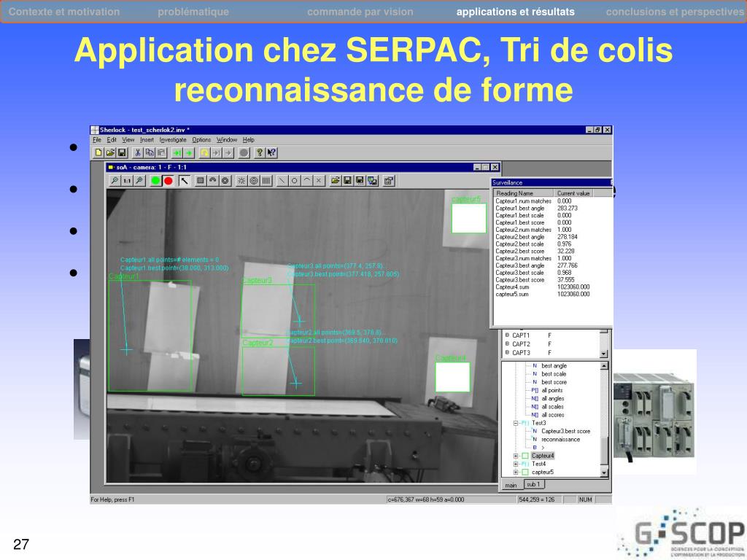Click the New file icon in Sherlock toolbar
747x560 pixels.
tap(98, 153)
